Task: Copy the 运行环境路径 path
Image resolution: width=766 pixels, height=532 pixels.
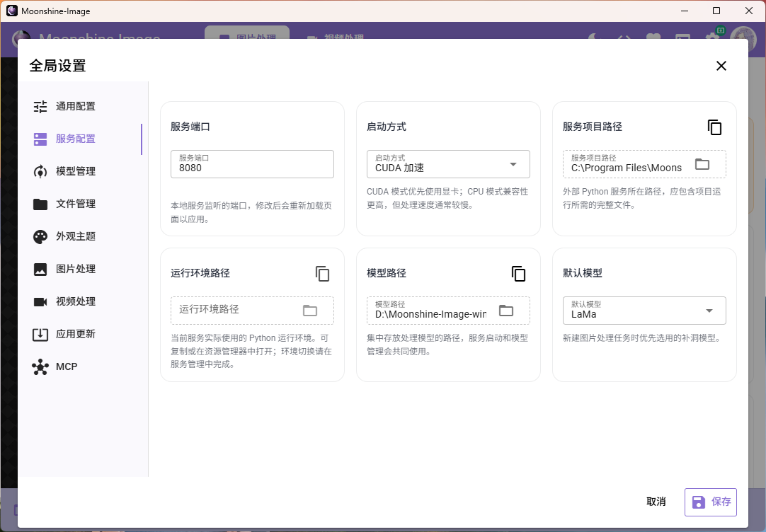Action: (322, 274)
